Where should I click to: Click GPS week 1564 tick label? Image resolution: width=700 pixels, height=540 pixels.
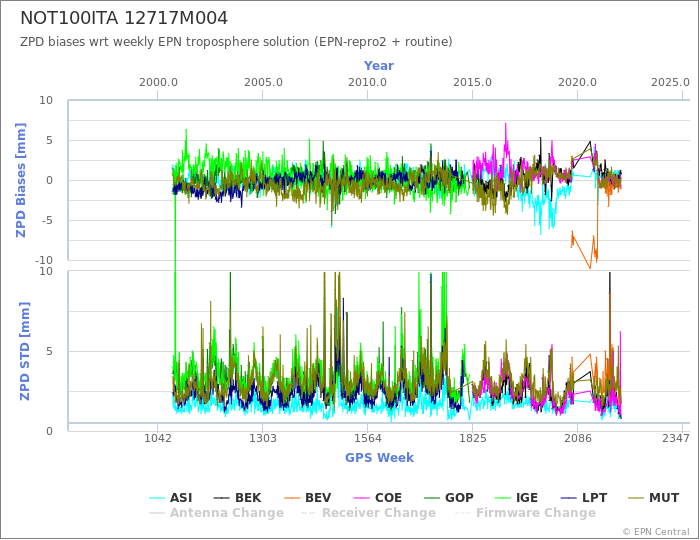[x=367, y=438]
